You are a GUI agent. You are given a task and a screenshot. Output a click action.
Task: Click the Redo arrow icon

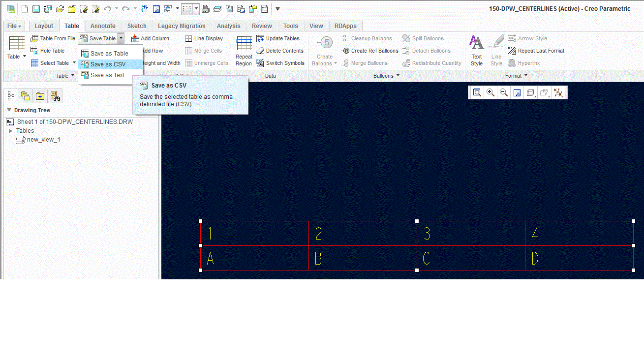(x=126, y=9)
